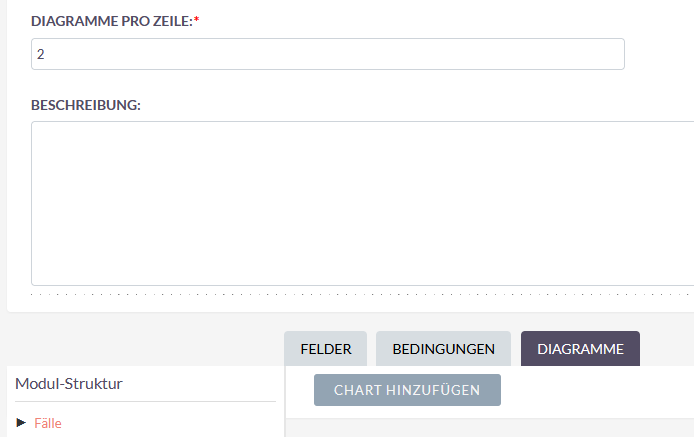
Task: Click the value 2 in the input
Action: tap(41, 55)
